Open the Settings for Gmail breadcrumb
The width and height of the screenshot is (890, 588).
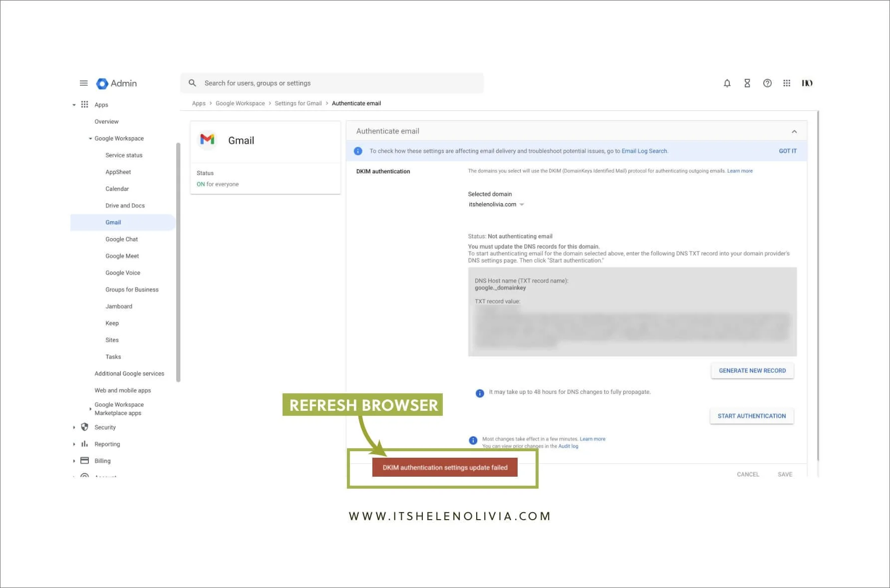(x=298, y=103)
